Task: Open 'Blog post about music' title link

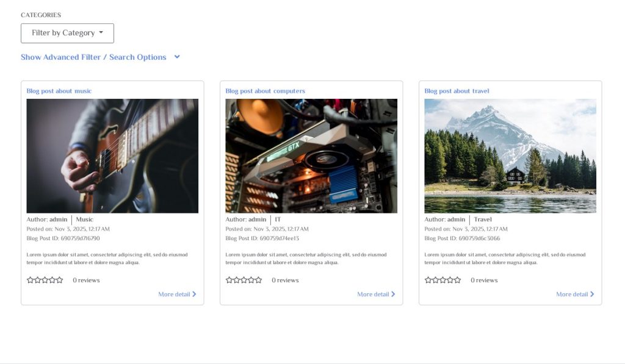Action: click(59, 91)
